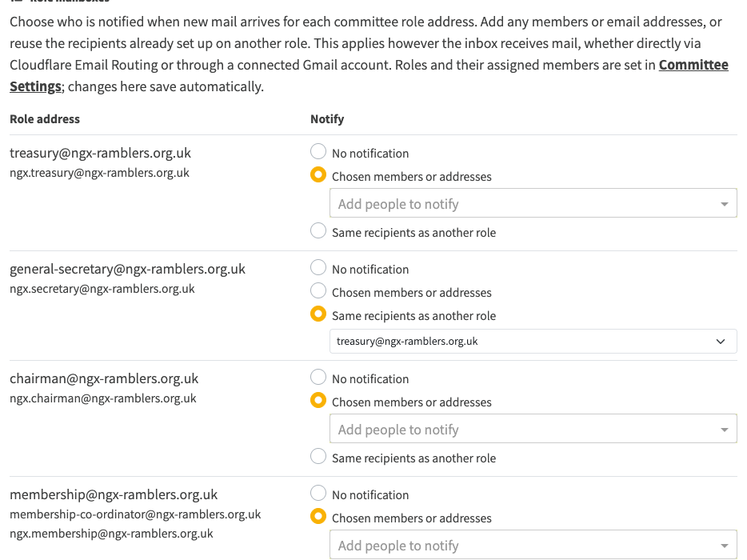The height and width of the screenshot is (560, 747).
Task: Open chairman Add people to notify arrow
Action: pos(724,430)
